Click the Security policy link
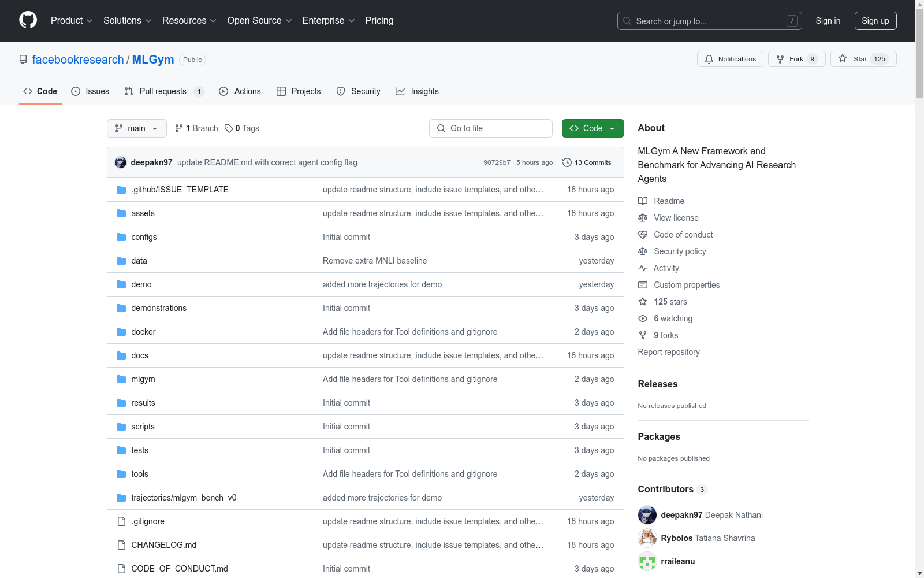 pos(680,251)
